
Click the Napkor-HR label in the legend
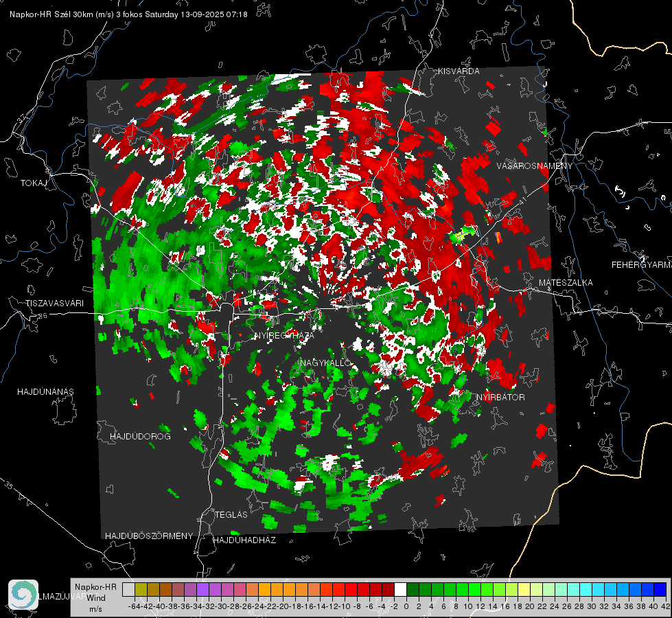(x=95, y=586)
